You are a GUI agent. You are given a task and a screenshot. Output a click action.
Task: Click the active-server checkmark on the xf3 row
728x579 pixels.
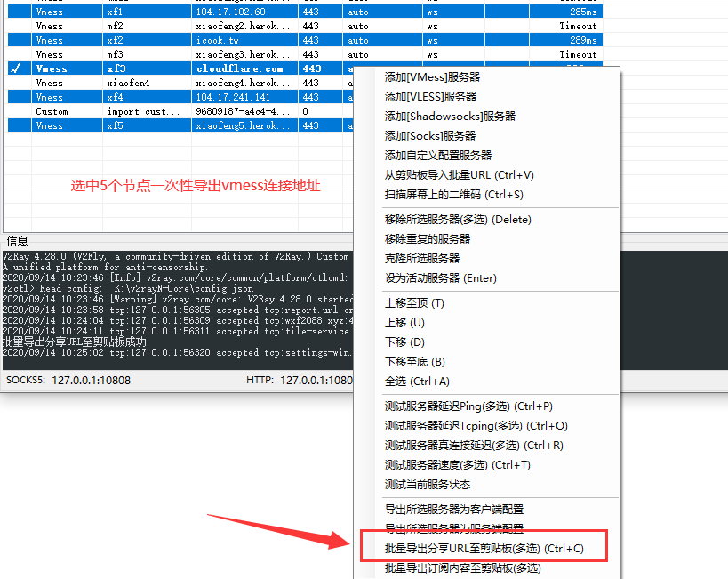pos(16,68)
